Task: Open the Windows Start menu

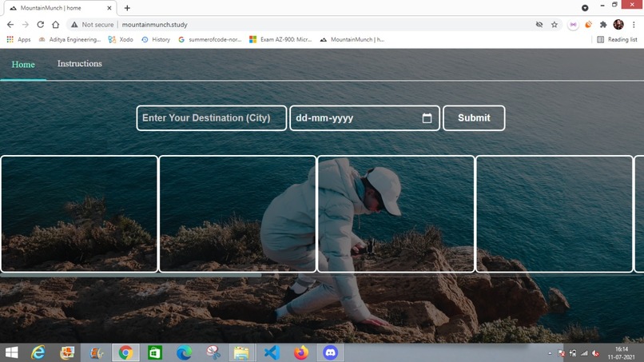Action: (11, 352)
